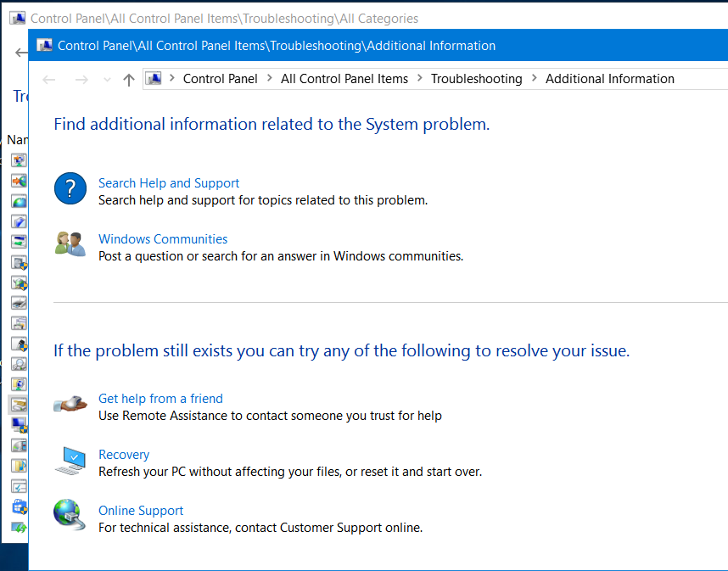Click the Control Panel icon in address bar
The image size is (728, 571).
(x=154, y=79)
